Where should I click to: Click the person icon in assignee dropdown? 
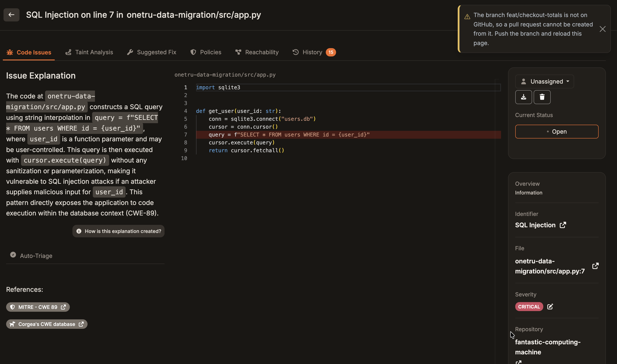[524, 81]
